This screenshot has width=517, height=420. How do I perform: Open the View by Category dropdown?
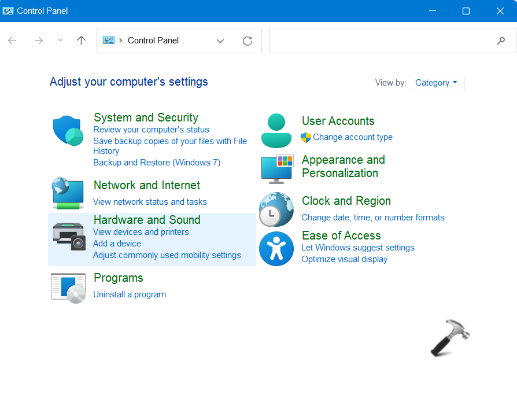point(435,83)
